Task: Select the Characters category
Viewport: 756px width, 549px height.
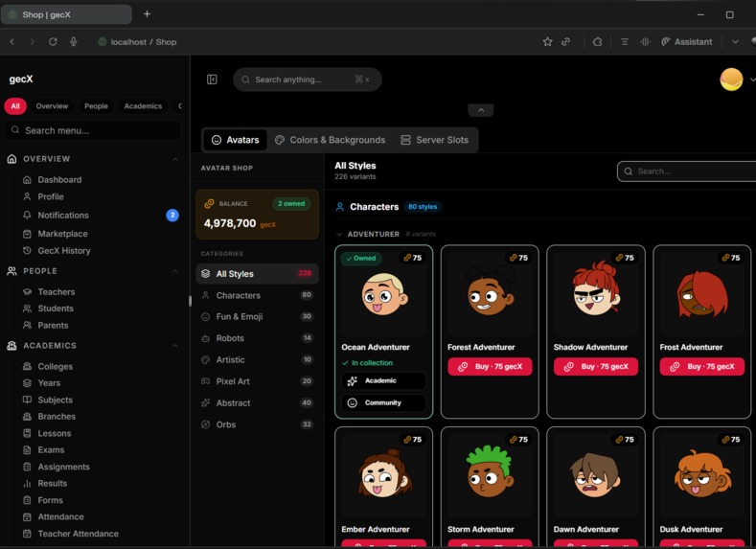Action: tap(257, 295)
